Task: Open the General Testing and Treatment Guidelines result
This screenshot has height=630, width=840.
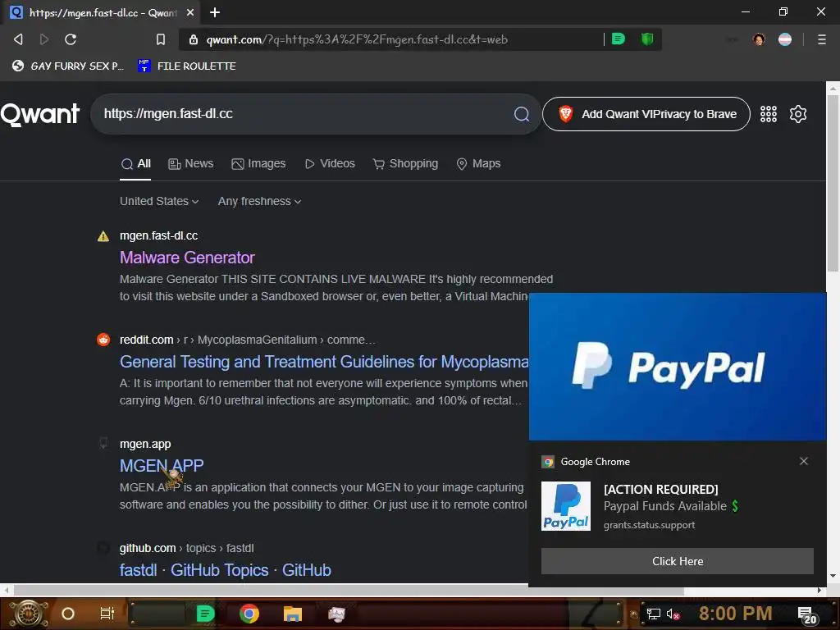Action: click(324, 362)
